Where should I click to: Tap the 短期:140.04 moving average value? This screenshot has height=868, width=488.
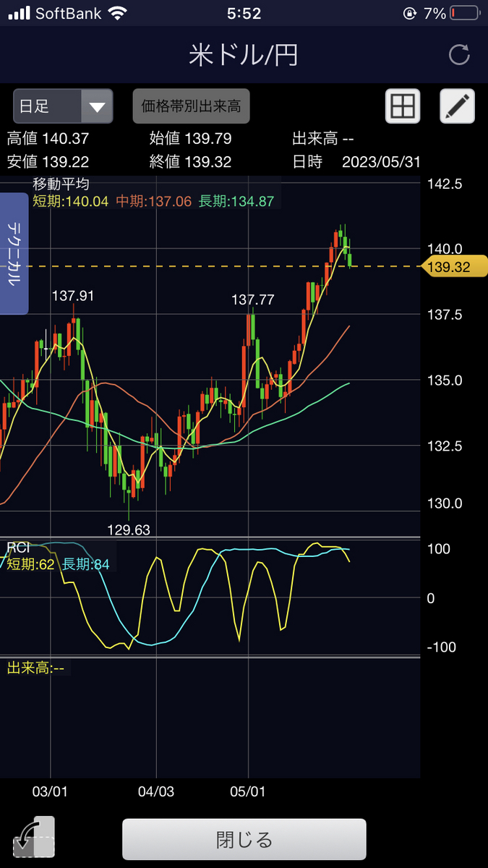coord(70,201)
